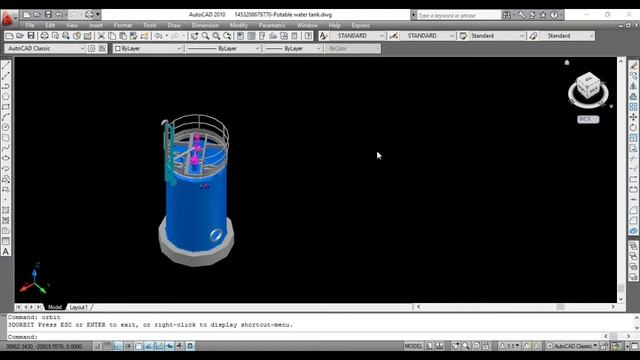Click the Plot (print) icon in standard toolbar

pyautogui.click(x=44, y=36)
